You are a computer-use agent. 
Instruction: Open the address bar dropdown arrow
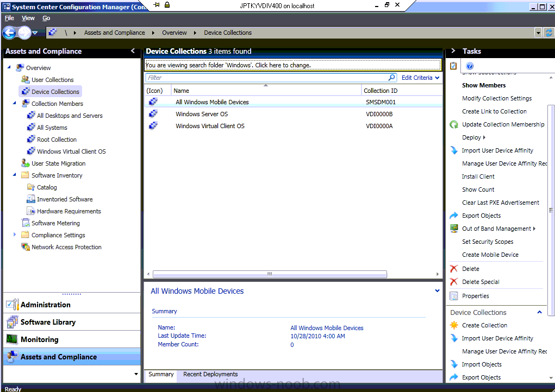(538, 33)
